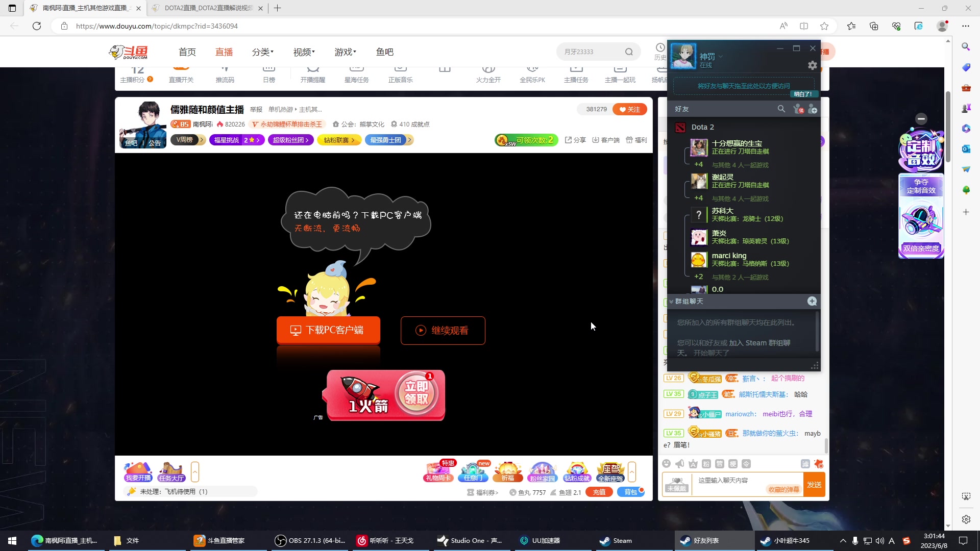Image resolution: width=980 pixels, height=551 pixels.
Task: Open browser split screen icon
Action: 804,26
